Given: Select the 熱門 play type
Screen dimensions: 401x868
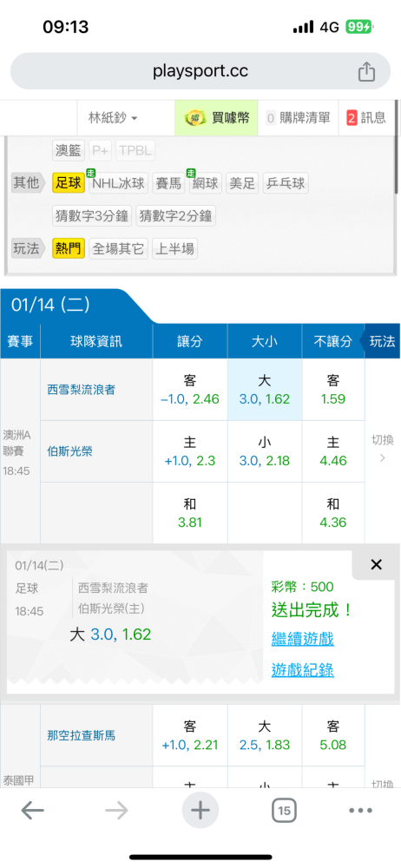Looking at the screenshot, I should pyautogui.click(x=69, y=248).
